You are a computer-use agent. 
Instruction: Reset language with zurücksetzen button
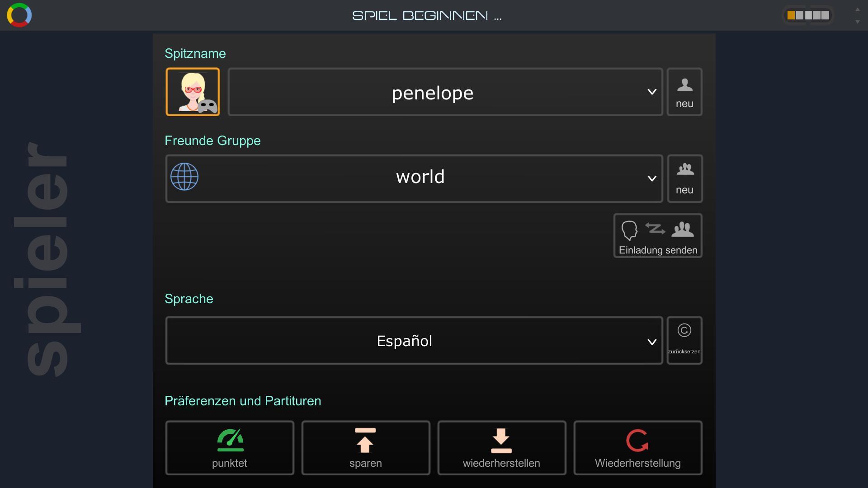[x=684, y=340]
